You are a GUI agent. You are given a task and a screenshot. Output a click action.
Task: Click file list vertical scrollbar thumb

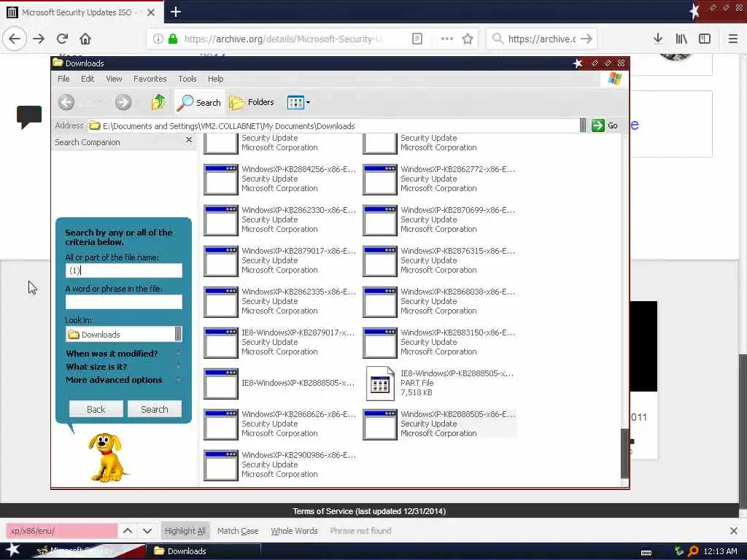[624, 454]
